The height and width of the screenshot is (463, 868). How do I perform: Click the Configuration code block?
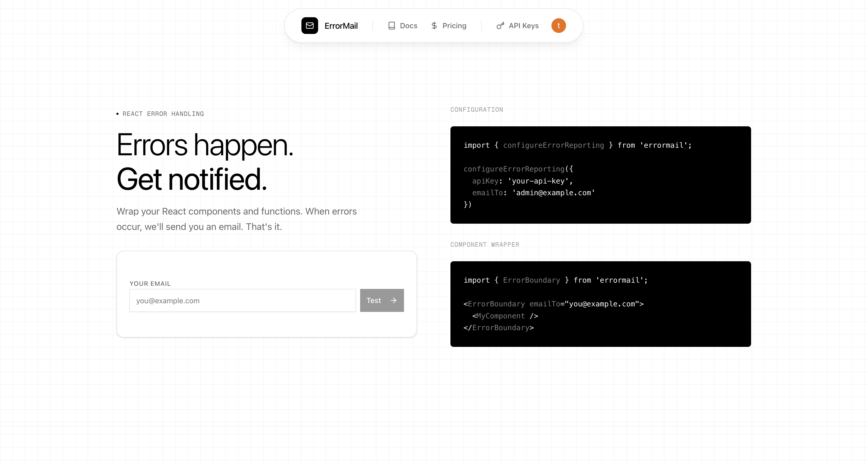tap(600, 175)
